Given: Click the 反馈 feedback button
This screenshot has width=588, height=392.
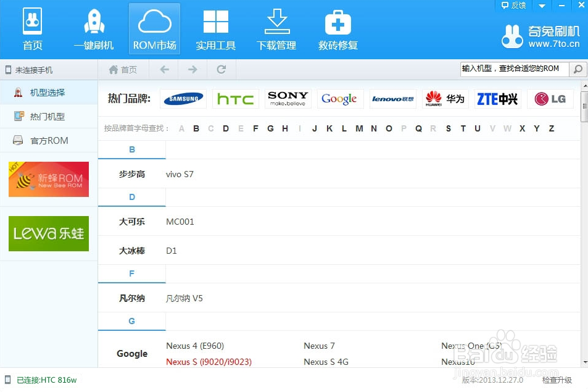Looking at the screenshot, I should [514, 6].
